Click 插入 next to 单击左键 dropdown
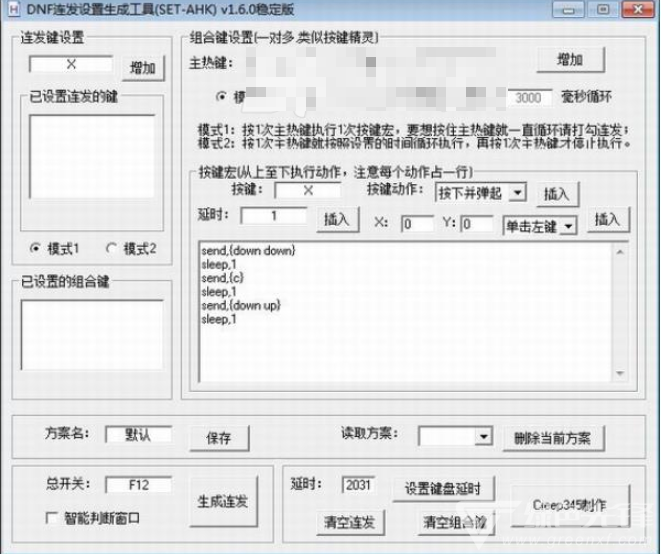663x554 pixels. (x=608, y=219)
